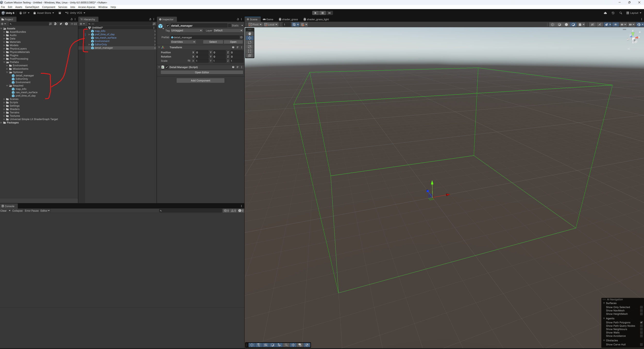Click the Add Component button
644x349 pixels.
pos(200,81)
